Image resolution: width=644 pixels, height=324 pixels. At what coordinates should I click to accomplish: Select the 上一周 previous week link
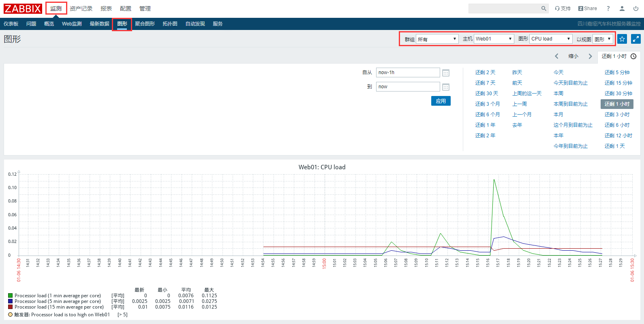[520, 104]
